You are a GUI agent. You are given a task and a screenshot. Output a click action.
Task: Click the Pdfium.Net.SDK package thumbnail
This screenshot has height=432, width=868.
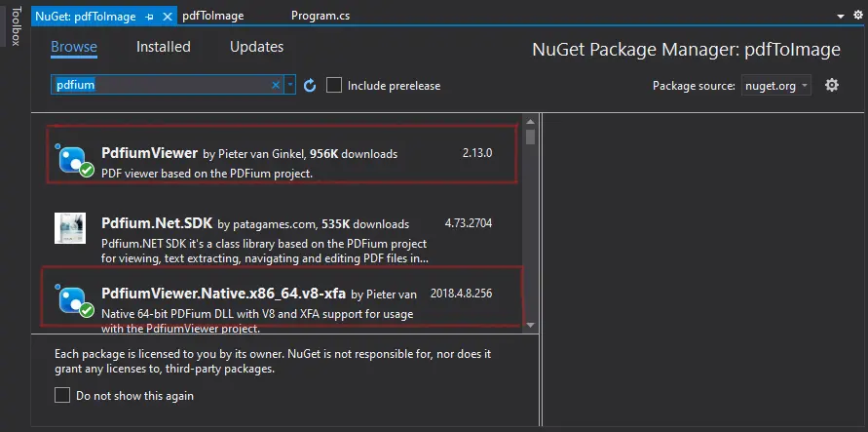(x=70, y=228)
